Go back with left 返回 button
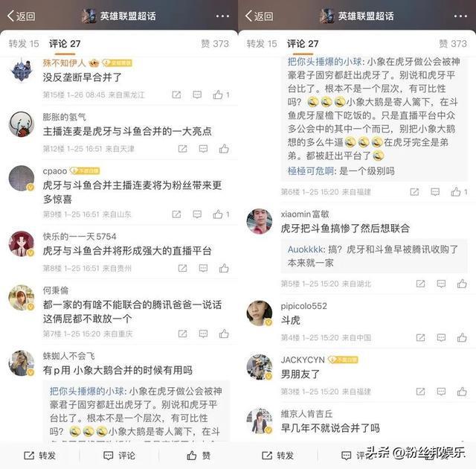This screenshot has width=476, height=469. (21, 16)
